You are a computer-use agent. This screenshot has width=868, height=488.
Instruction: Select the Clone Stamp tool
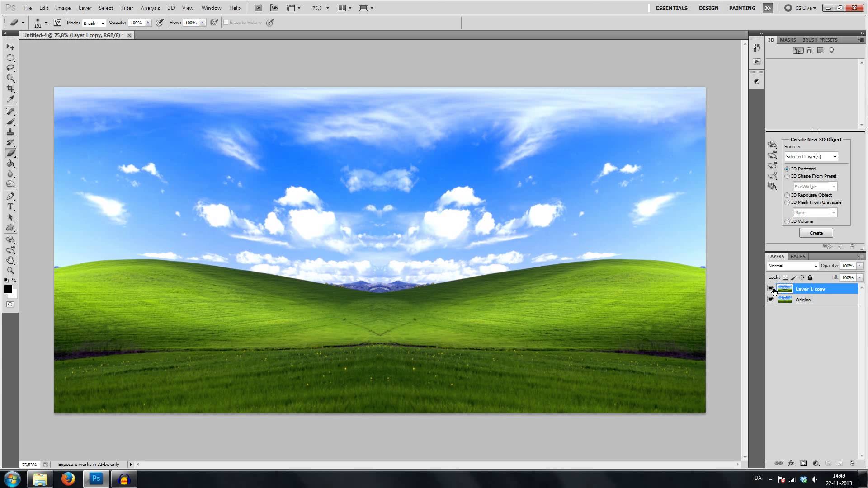coord(10,132)
